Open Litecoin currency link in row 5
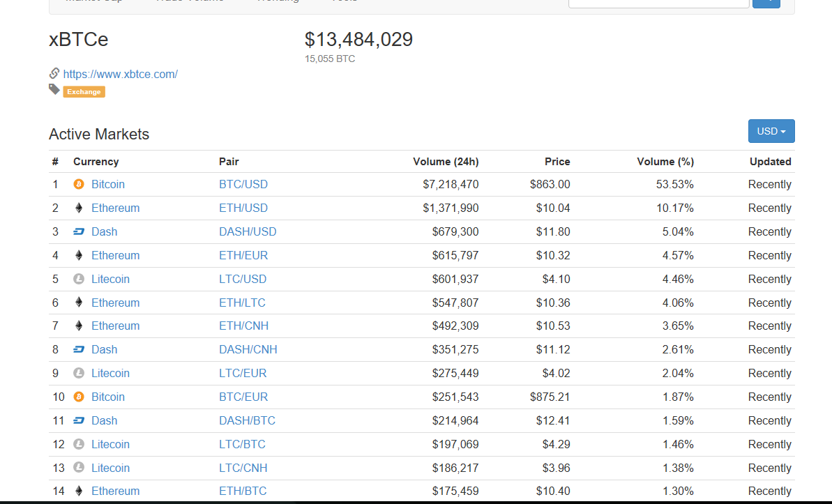 point(110,279)
